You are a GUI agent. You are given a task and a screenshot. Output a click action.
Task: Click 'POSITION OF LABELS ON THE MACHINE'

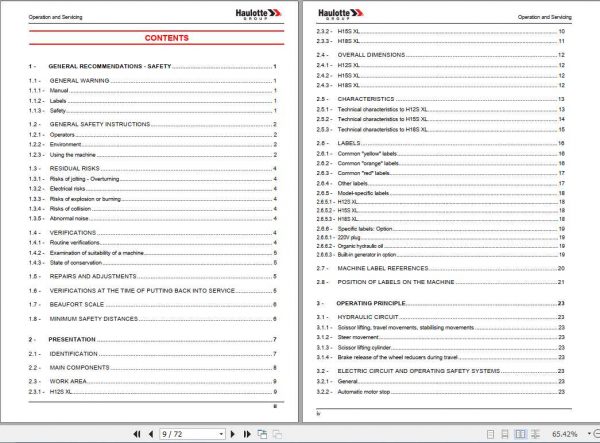point(396,282)
